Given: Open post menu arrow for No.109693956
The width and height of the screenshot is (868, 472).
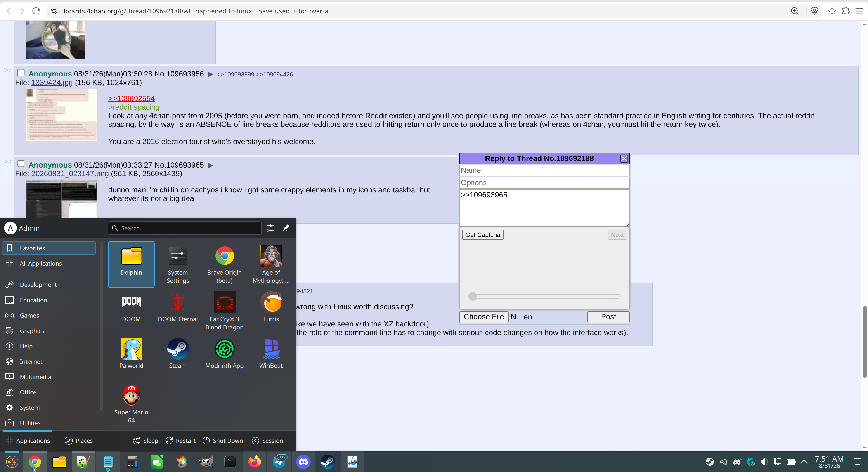Looking at the screenshot, I should coord(210,74).
